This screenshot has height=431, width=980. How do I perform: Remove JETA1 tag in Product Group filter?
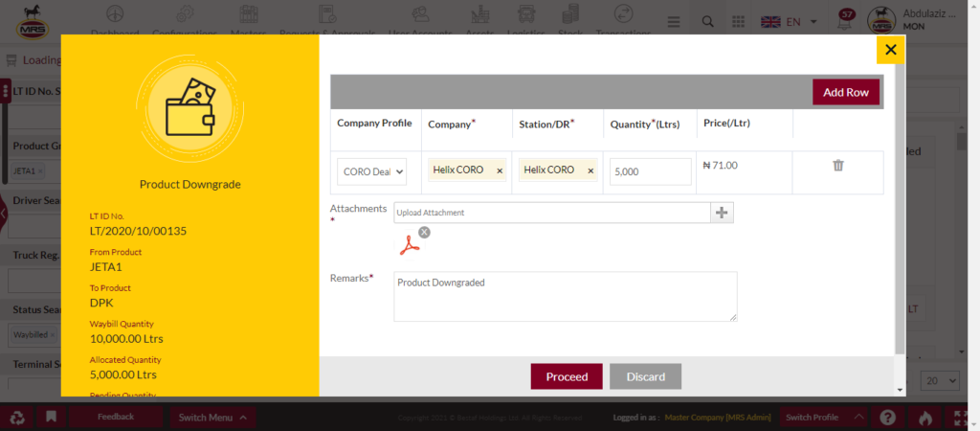[40, 170]
